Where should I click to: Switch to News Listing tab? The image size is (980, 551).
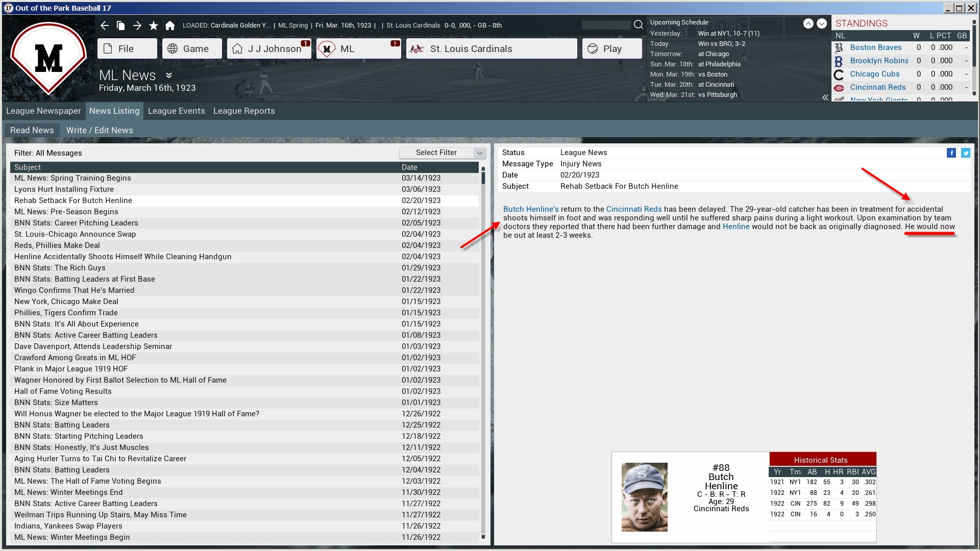[x=114, y=111]
